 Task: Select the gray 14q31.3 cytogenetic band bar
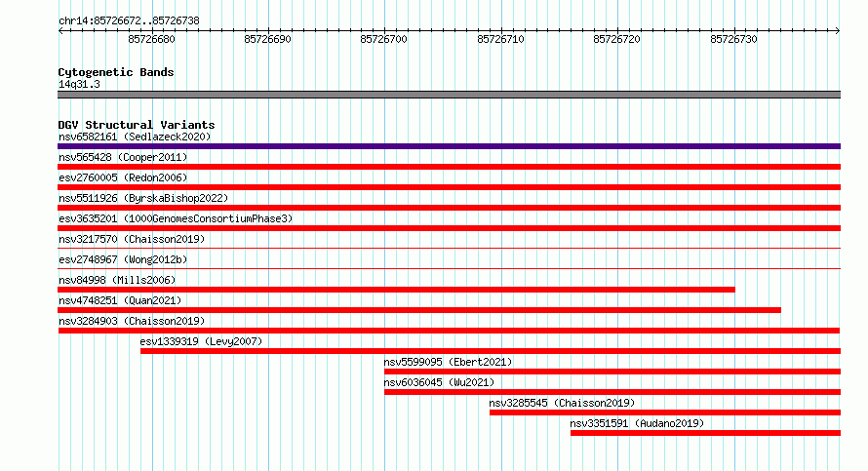[x=449, y=95]
